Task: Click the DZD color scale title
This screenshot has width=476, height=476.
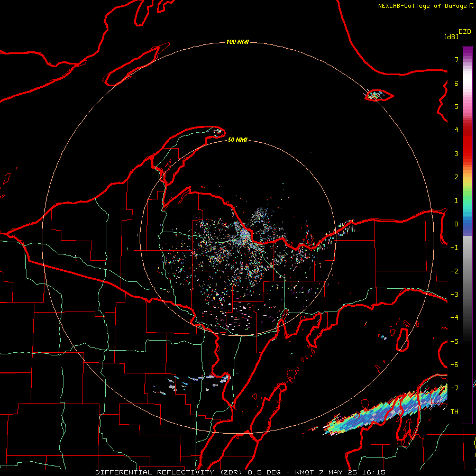Action: tap(464, 32)
